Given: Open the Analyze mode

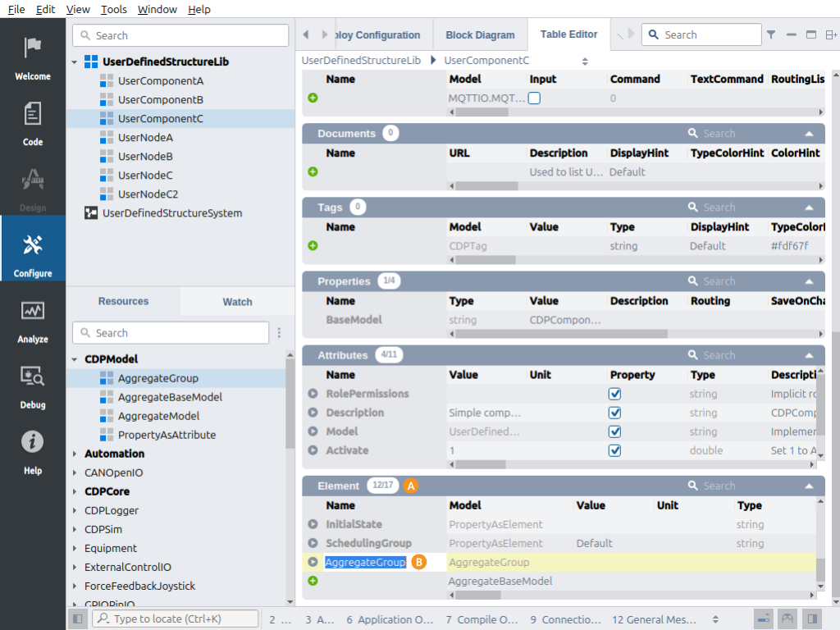Looking at the screenshot, I should 33,322.
